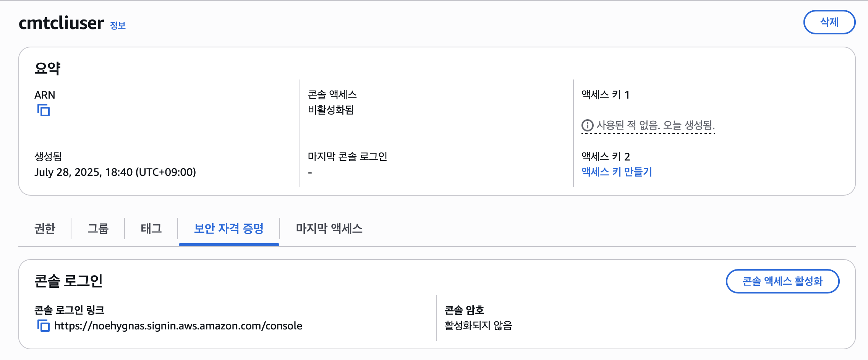This screenshot has height=360, width=868.
Task: Copy the ARN using the copy icon
Action: [x=44, y=110]
